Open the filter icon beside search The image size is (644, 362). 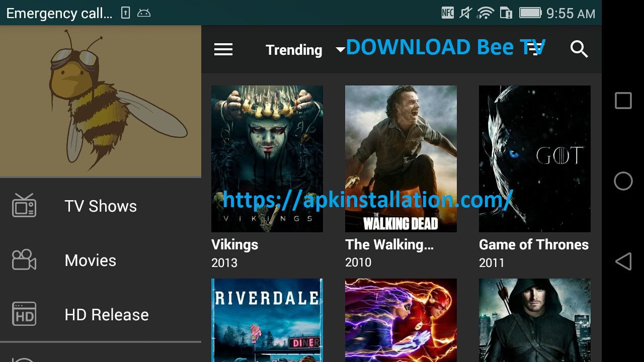pos(536,49)
